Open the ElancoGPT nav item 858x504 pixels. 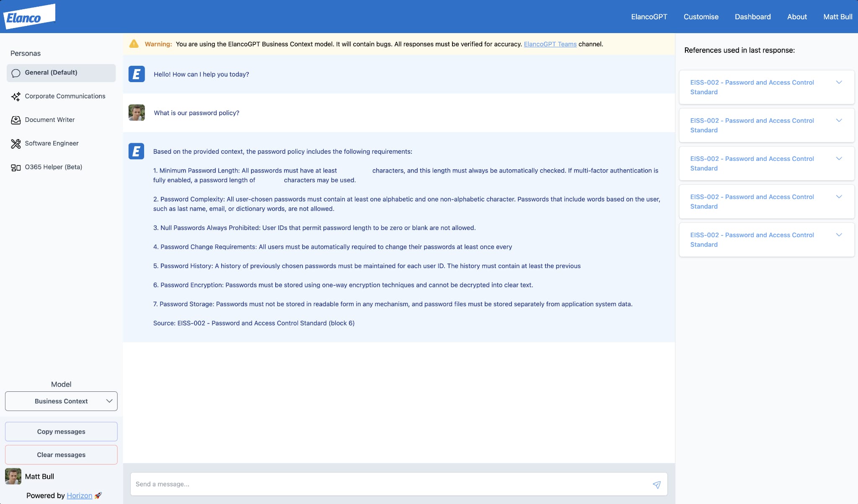click(649, 17)
